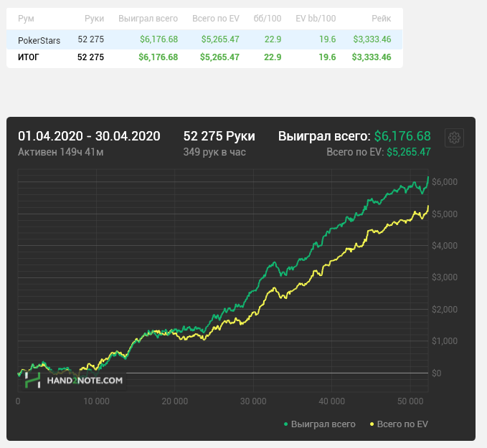Sort by the 'Рейк' column header
487x448 pixels.
pos(381,19)
